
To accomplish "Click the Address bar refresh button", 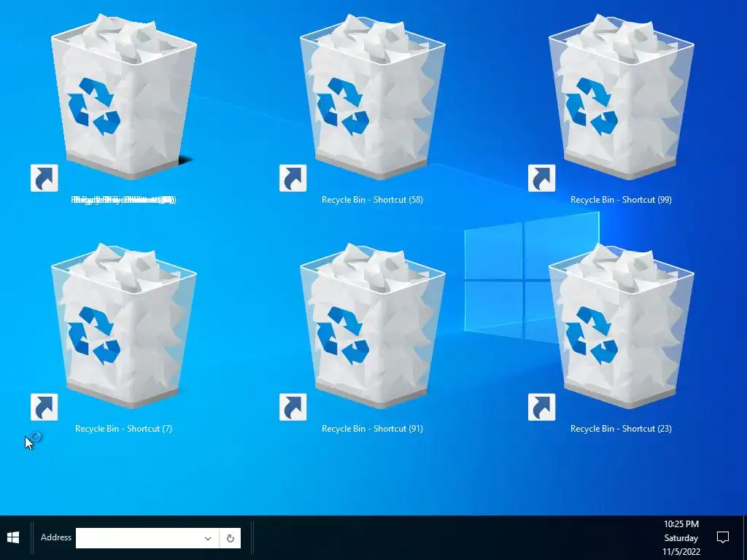I will 230,538.
